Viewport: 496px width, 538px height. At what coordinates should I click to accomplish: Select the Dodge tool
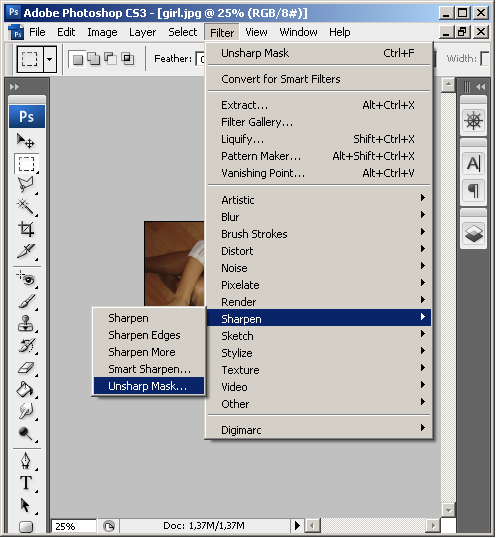(26, 434)
